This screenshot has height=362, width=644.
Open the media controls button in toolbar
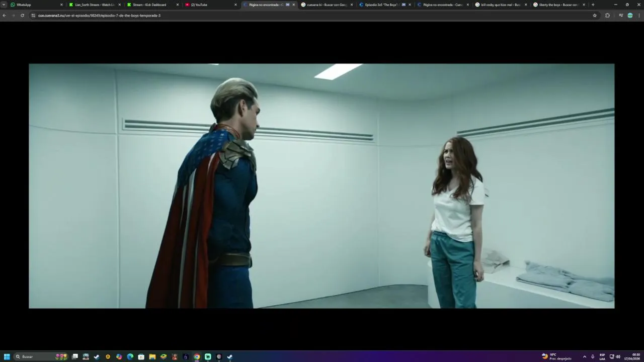[x=621, y=16]
